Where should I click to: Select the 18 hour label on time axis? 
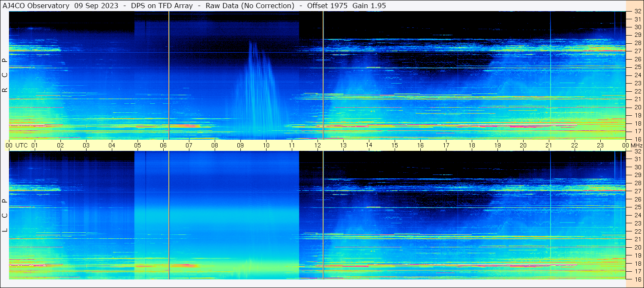click(472, 145)
